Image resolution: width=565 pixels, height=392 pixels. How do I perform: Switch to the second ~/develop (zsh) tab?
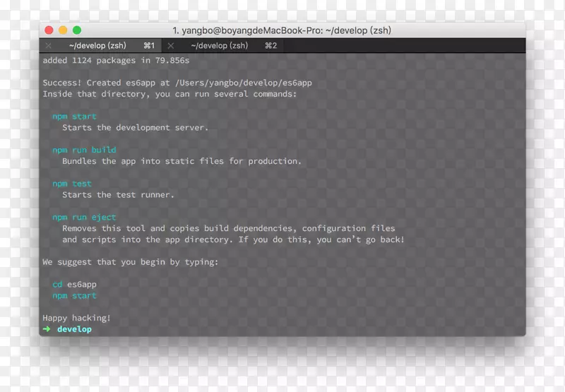tap(220, 46)
